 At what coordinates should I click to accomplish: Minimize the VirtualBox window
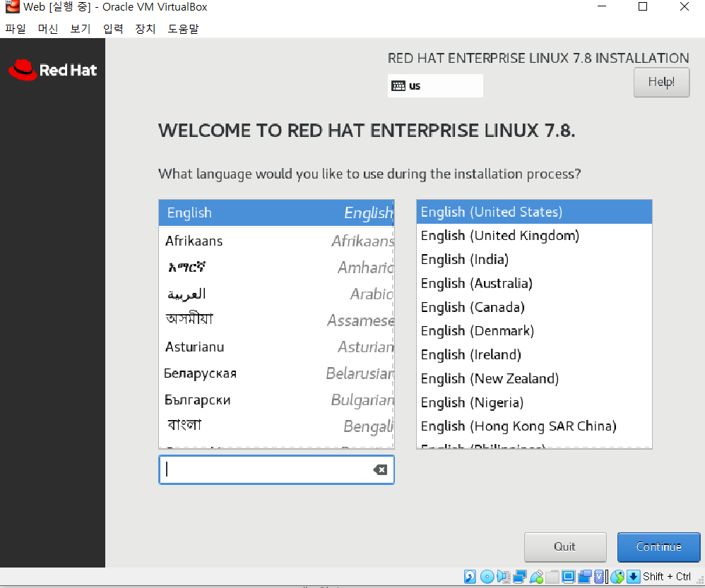602,7
